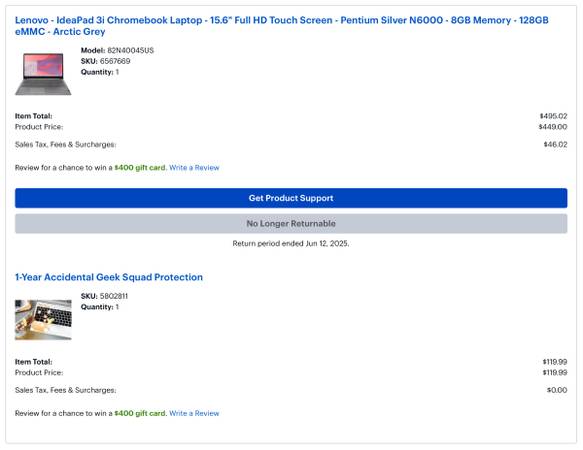Open the 1-Year Accidental Geek Squad Protection link
Image resolution: width=583 pixels, height=450 pixels.
pyautogui.click(x=109, y=277)
